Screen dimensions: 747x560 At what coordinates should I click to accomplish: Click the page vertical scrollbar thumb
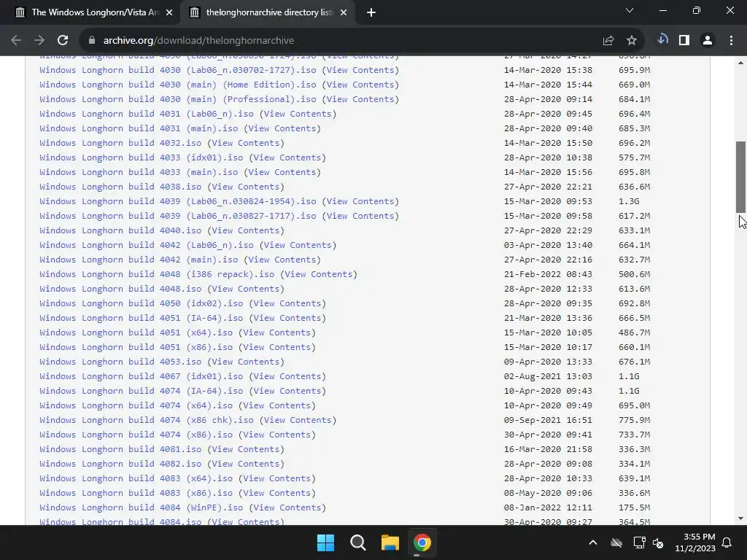[741, 177]
